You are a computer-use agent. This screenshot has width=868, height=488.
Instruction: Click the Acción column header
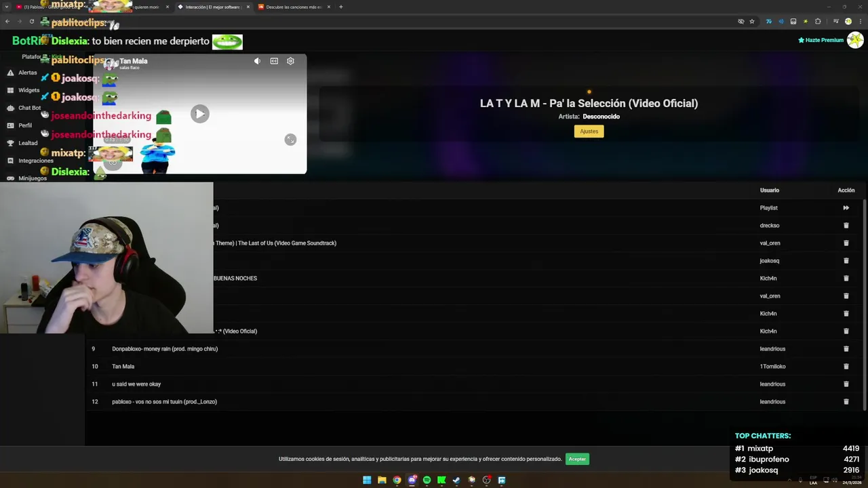[x=846, y=190]
